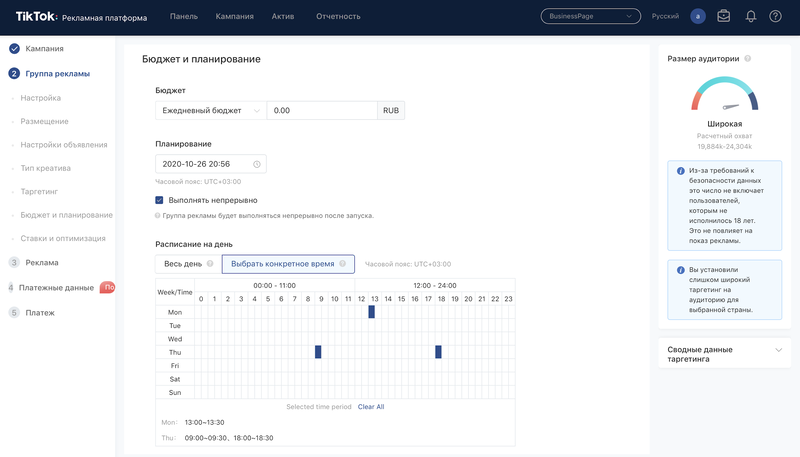Open the Отчетность menu
The width and height of the screenshot is (800, 457).
[338, 16]
